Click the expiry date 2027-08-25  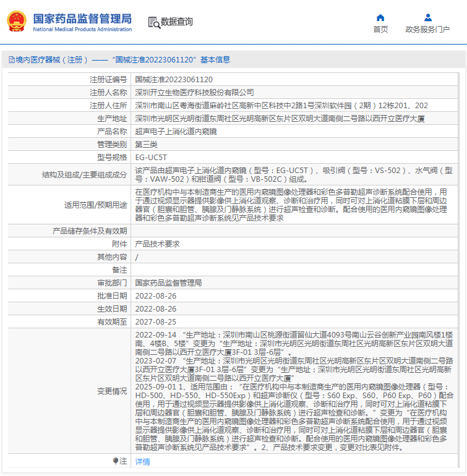156,322
